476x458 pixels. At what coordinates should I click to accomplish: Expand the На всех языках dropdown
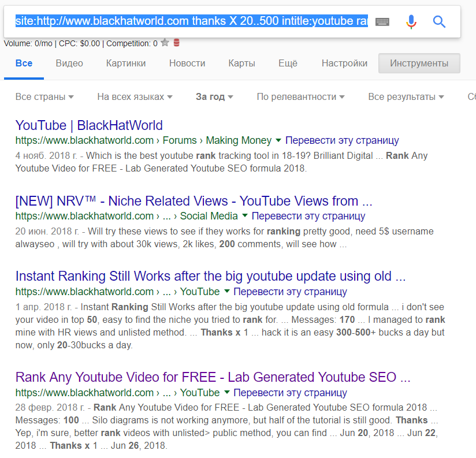click(x=135, y=97)
